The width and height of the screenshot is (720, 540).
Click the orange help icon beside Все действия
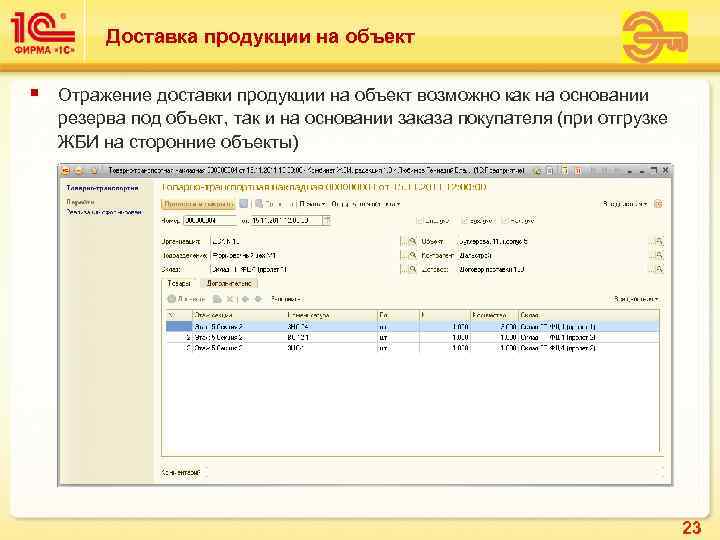point(658,204)
